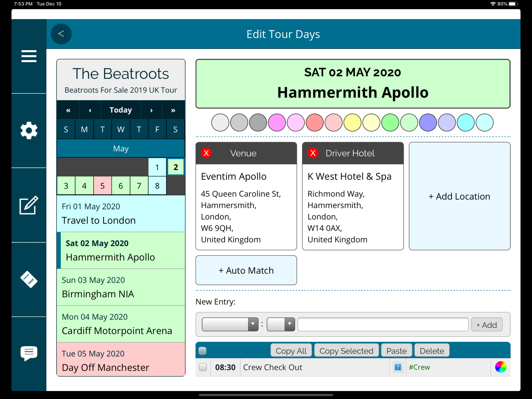Select the bright green color swatch
The width and height of the screenshot is (532, 399).
tap(390, 123)
